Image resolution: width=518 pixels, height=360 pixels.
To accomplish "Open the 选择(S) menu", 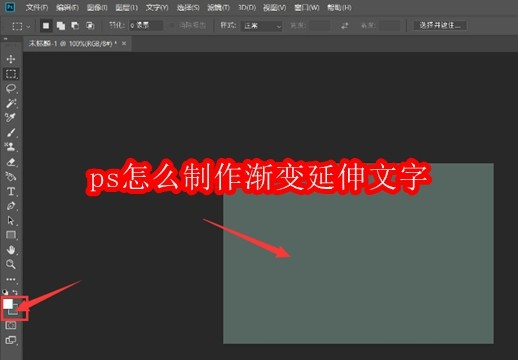I will 188,7.
